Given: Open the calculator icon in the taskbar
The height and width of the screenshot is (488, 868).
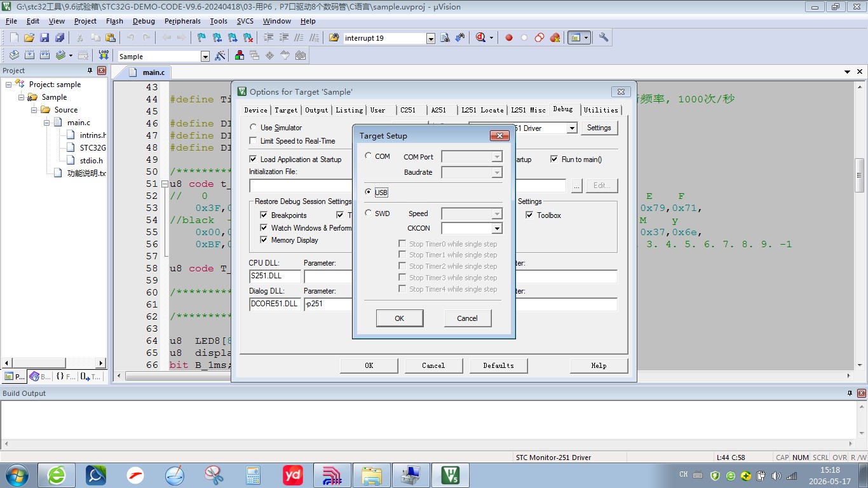Looking at the screenshot, I should pyautogui.click(x=254, y=475).
